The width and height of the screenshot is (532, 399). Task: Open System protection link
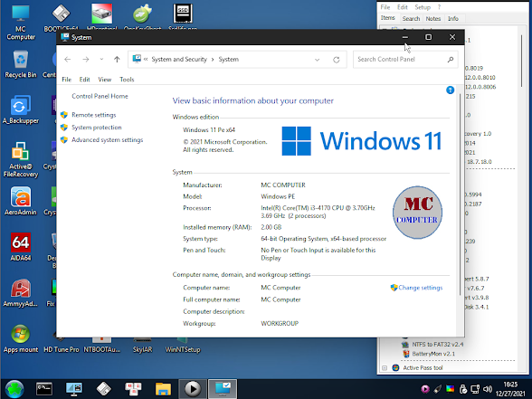click(x=97, y=128)
